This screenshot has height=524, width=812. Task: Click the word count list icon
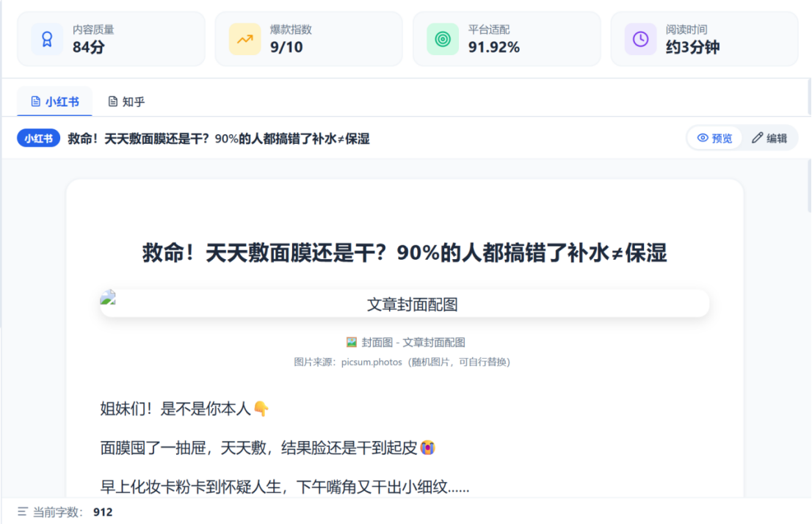click(x=22, y=512)
